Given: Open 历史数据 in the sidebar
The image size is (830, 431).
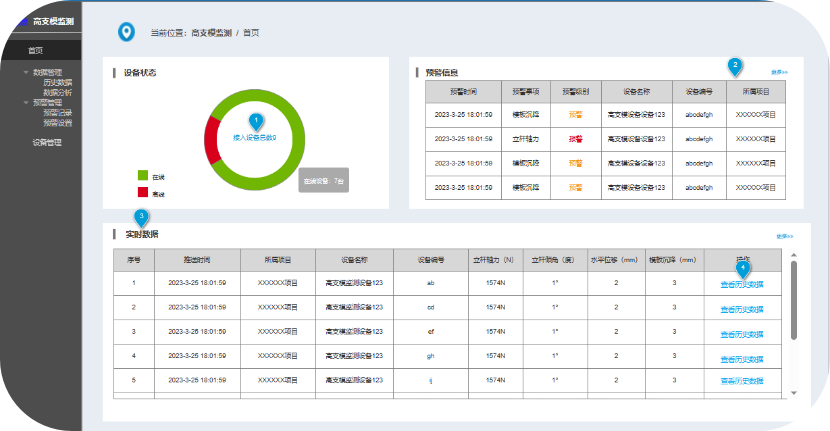Looking at the screenshot, I should pos(57,82).
